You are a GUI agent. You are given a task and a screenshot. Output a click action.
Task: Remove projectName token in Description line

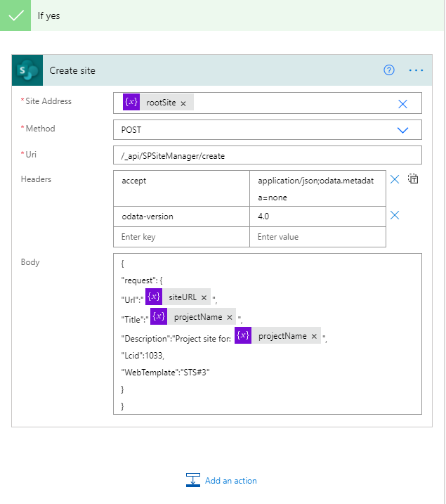click(x=314, y=336)
